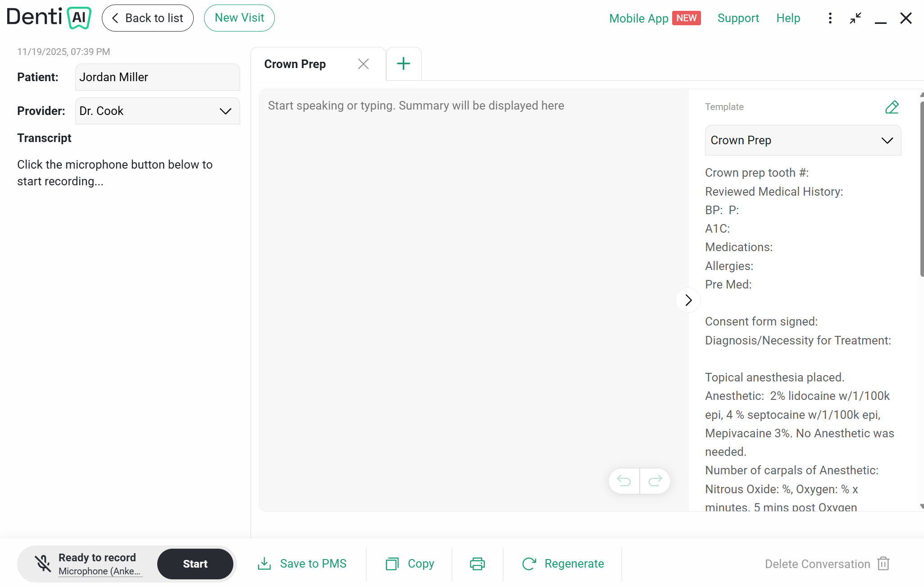Open the Help menu link
The height and width of the screenshot is (587, 924).
click(788, 18)
